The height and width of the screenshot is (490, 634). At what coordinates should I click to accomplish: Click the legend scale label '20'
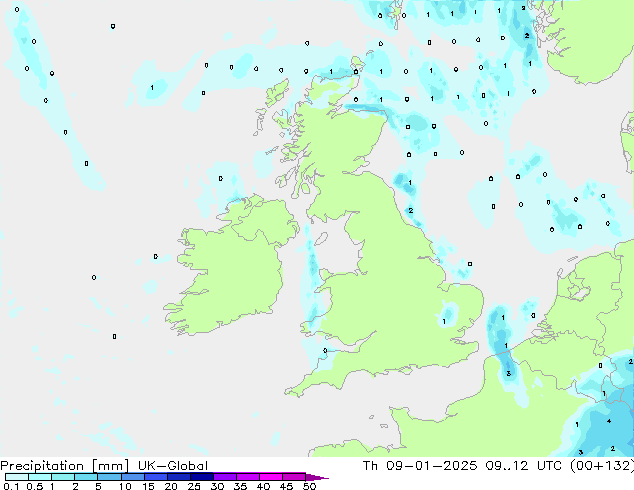[171, 486]
